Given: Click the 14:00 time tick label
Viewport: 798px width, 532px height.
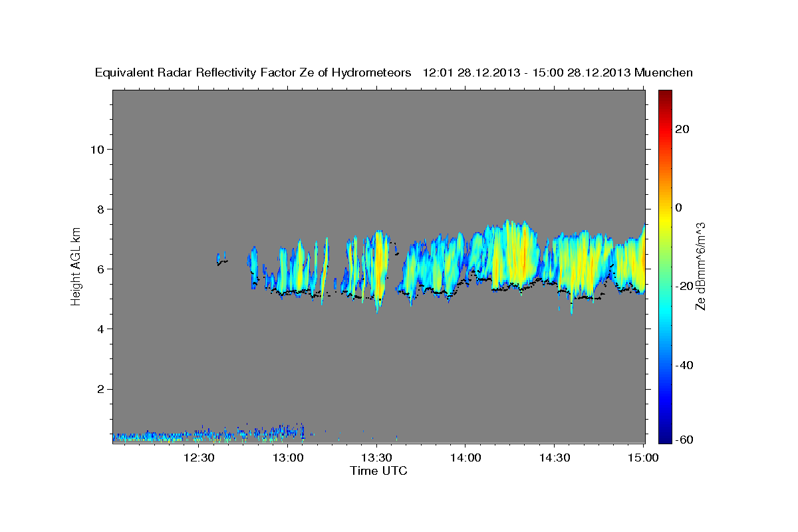Looking at the screenshot, I should click(465, 458).
